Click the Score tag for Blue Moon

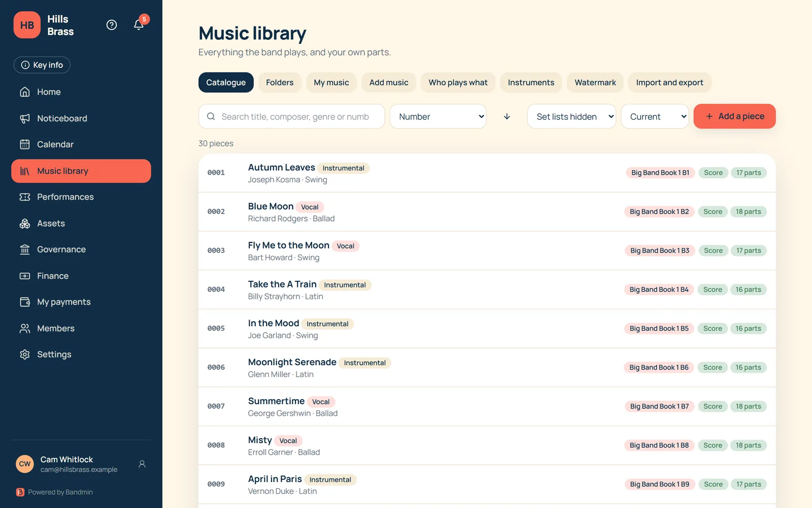click(713, 212)
